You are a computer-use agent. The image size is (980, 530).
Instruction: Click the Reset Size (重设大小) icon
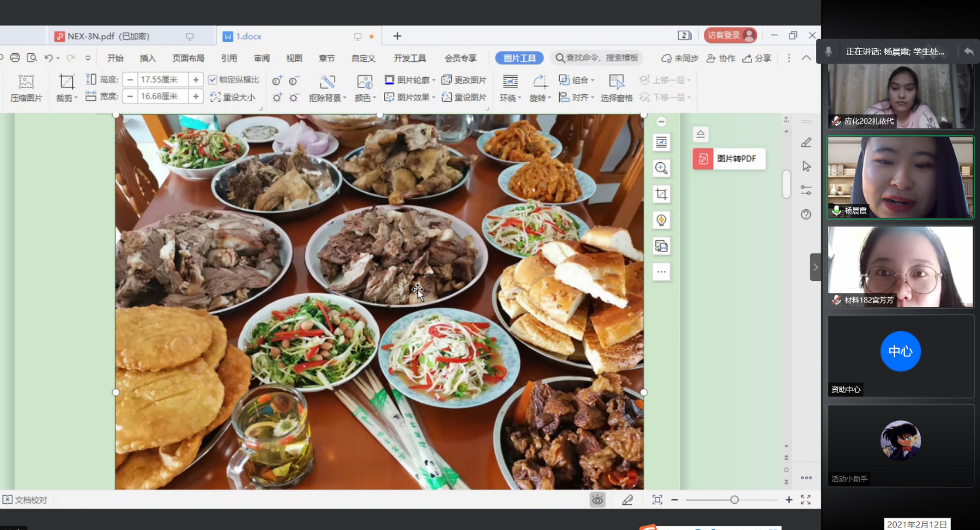(x=233, y=97)
